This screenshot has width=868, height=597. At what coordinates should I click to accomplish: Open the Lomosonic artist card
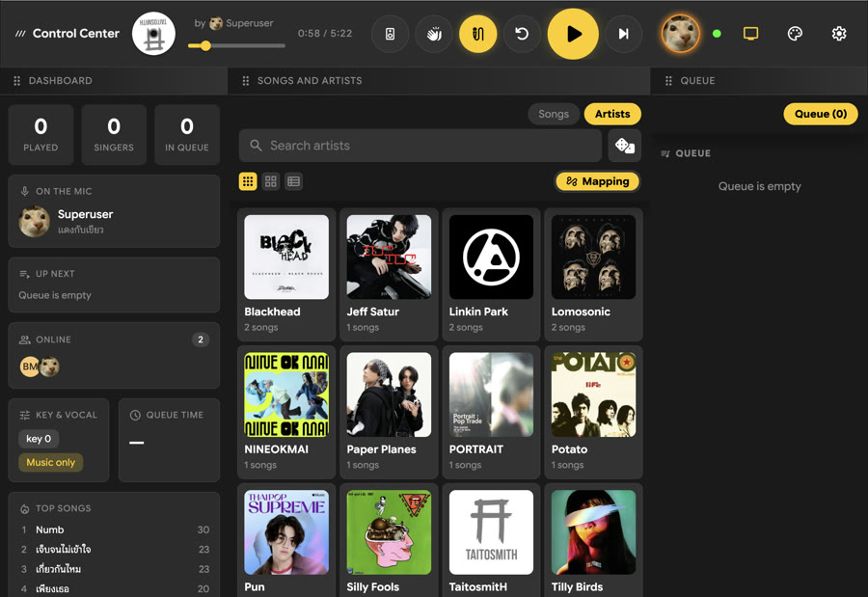pos(593,275)
